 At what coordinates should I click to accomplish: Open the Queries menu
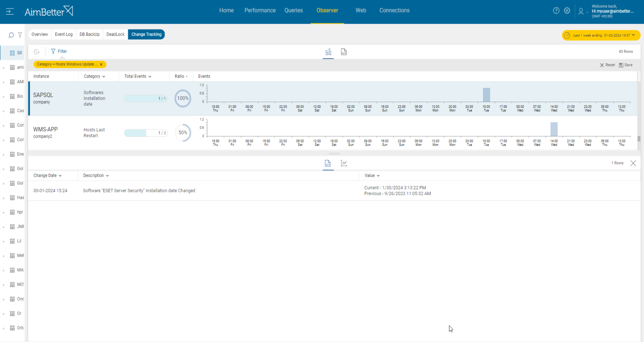pos(293,10)
